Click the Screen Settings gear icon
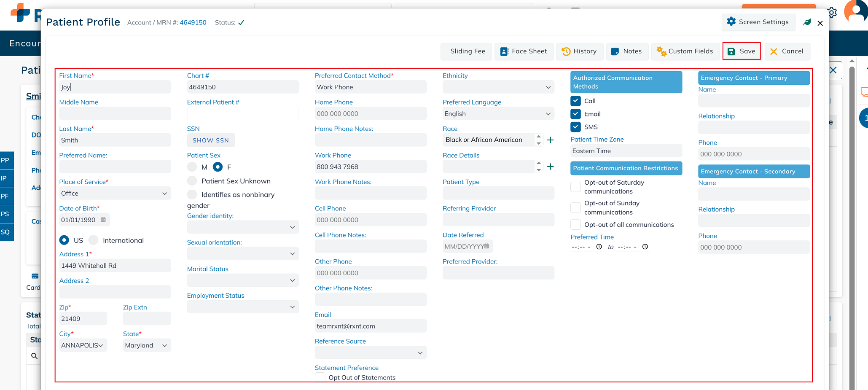868x390 pixels. [731, 22]
